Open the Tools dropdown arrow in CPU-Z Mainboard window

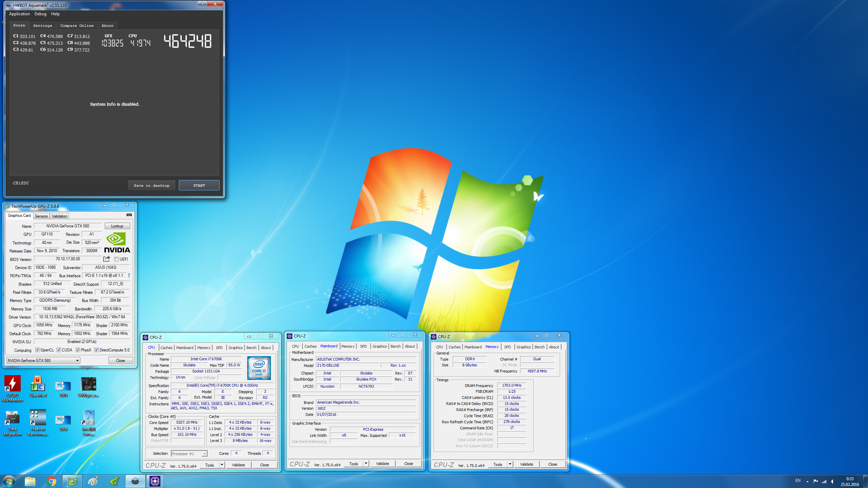366,464
